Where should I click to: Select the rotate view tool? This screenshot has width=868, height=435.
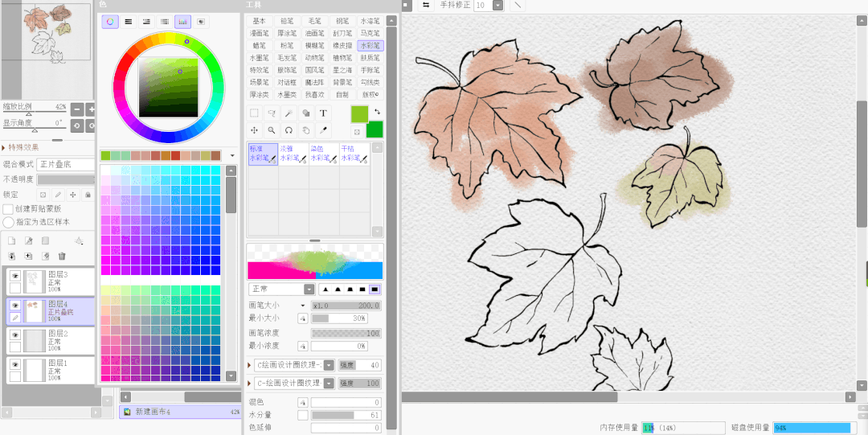(289, 131)
